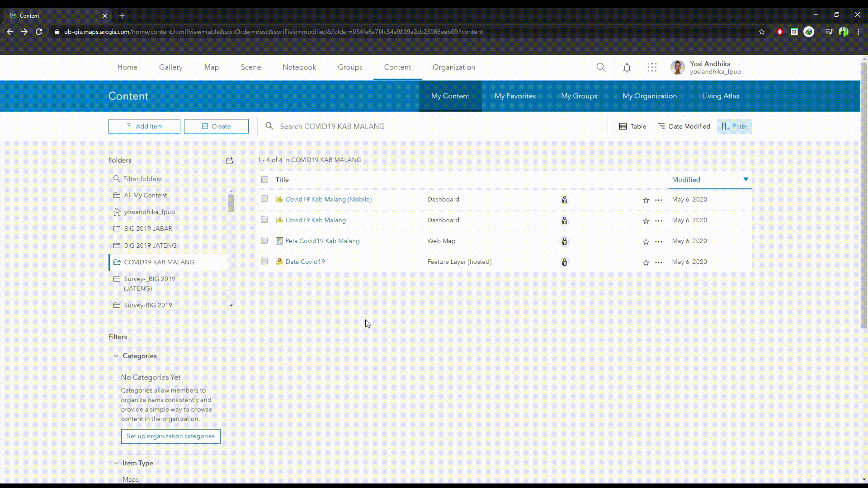
Task: Collapse the Categories filter section
Action: (116, 356)
